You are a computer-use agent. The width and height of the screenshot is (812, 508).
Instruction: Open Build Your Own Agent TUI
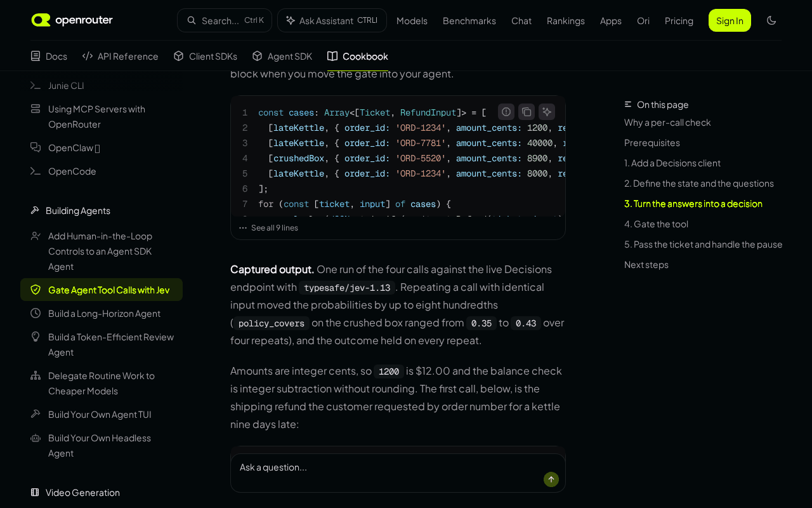(x=101, y=414)
